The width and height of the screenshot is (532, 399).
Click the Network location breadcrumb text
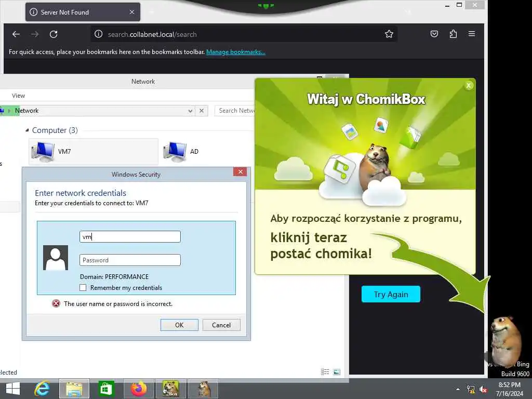[x=27, y=111]
